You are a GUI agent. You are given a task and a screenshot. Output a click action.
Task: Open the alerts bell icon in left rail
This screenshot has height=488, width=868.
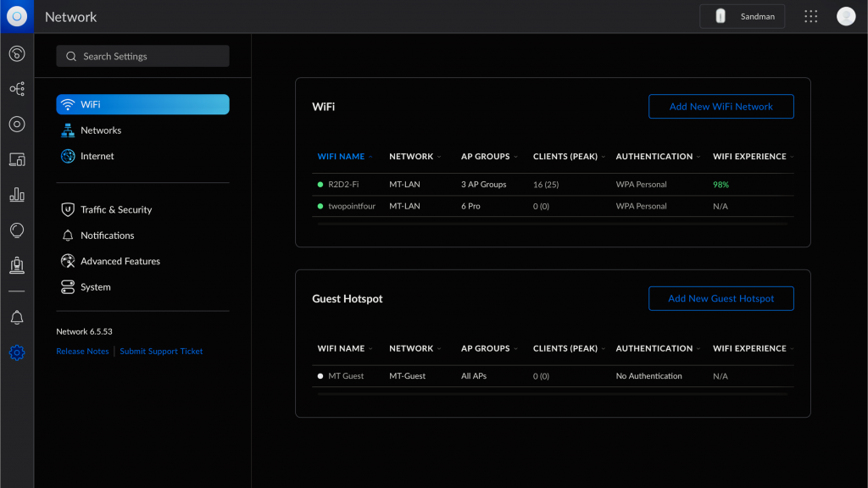(x=17, y=318)
